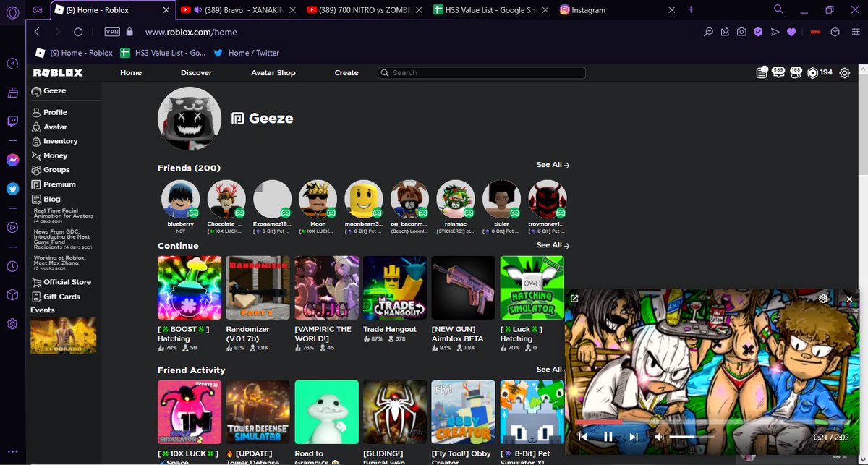Click back-to-tab icon on video pop-out

574,298
